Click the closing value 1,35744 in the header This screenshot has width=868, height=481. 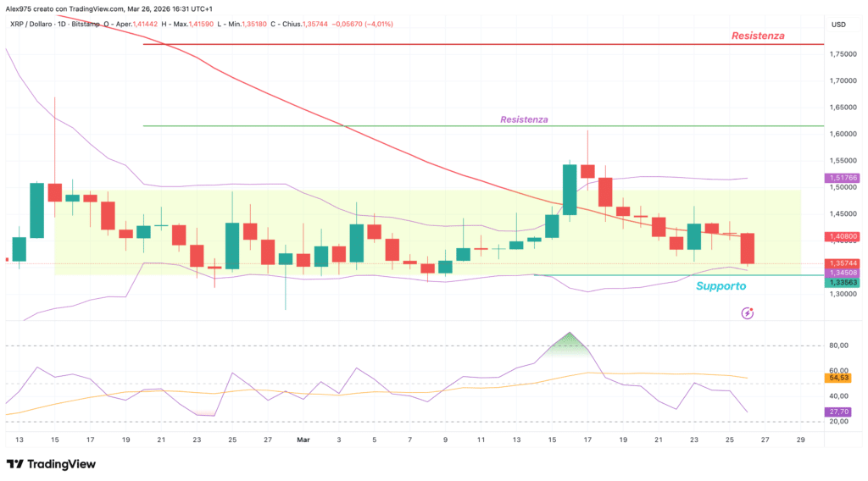point(315,25)
